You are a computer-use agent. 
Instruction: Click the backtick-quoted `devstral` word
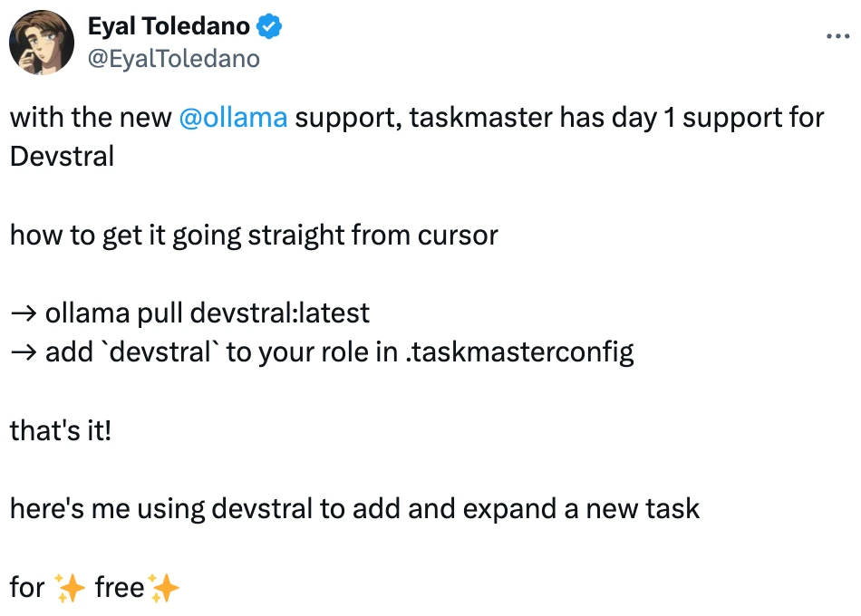pos(160,351)
